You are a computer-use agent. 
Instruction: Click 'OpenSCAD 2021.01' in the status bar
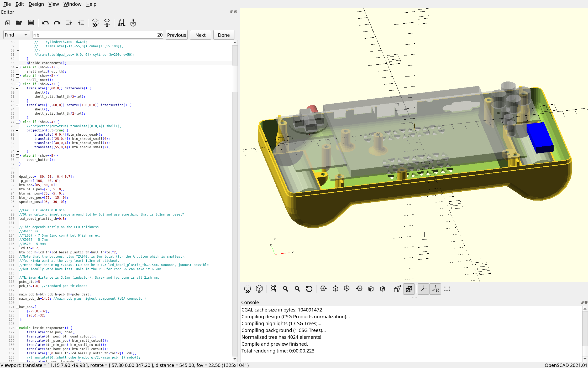click(x=566, y=365)
